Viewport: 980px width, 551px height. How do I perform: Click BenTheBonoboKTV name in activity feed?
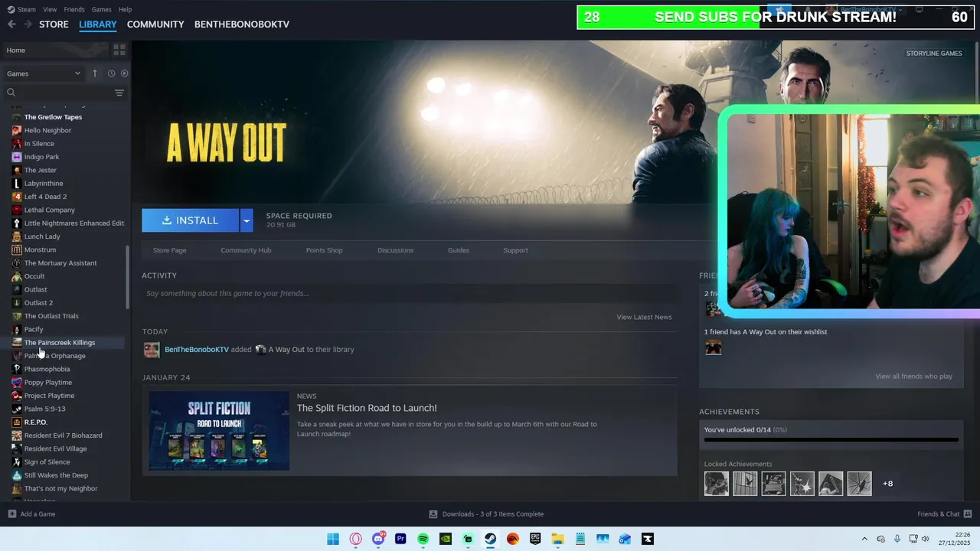point(197,350)
